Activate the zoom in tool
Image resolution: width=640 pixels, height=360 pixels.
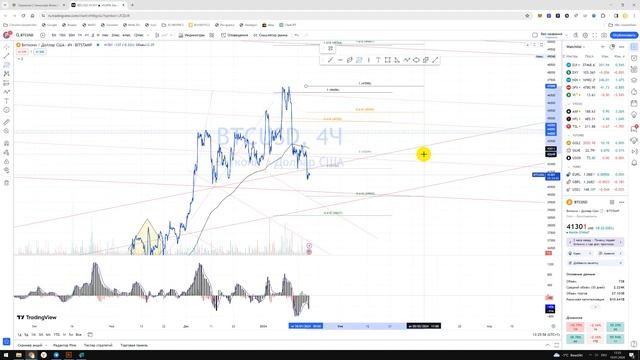[6, 131]
